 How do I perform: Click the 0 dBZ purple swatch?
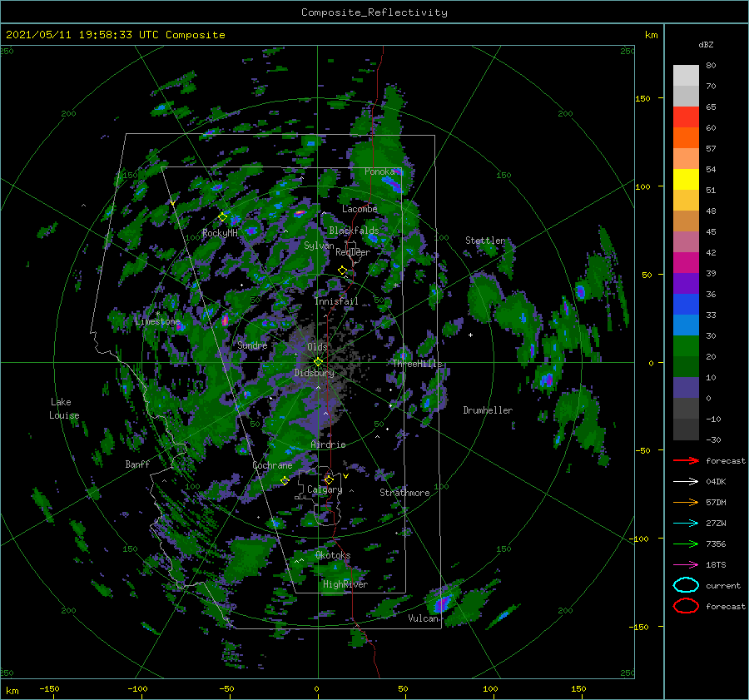[x=686, y=388]
